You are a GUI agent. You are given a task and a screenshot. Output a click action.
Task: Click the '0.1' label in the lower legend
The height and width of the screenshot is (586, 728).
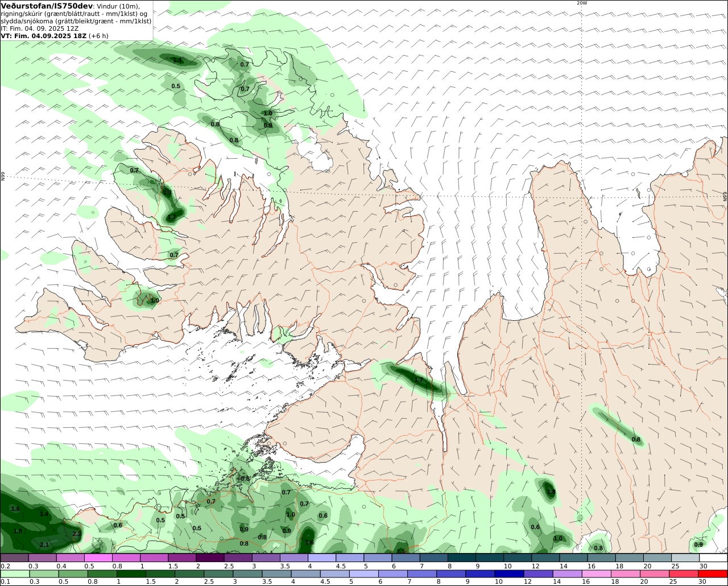point(5,582)
